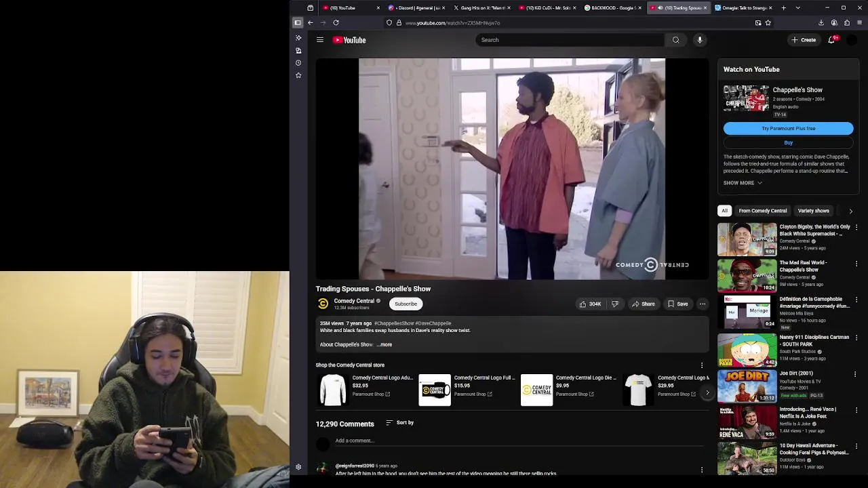The height and width of the screenshot is (488, 868).
Task: Open the sidebar history clock icon
Action: 298,63
